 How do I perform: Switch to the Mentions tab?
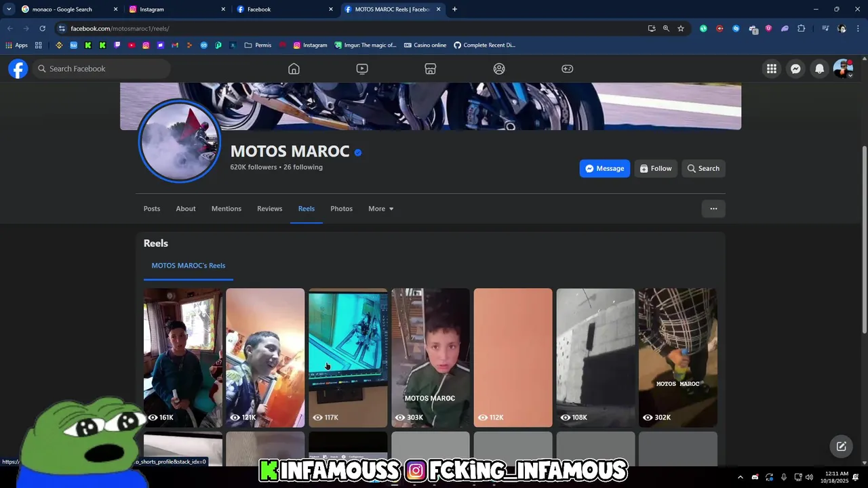(x=226, y=209)
